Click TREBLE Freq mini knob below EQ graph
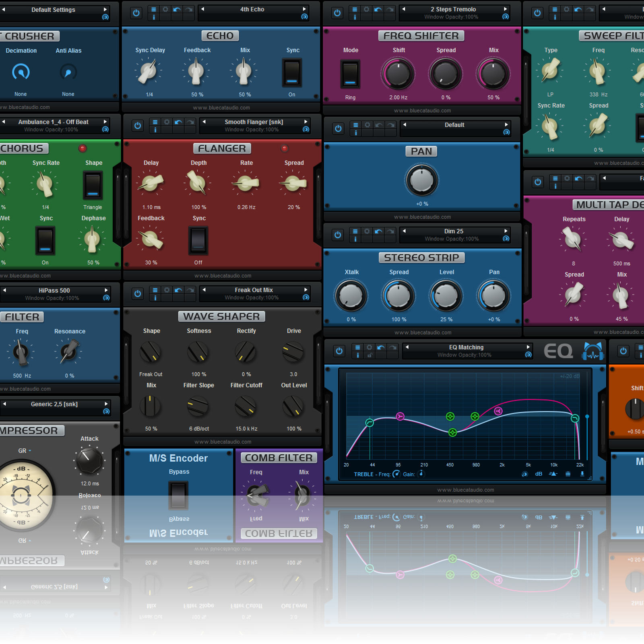This screenshot has height=644, width=644. (396, 474)
